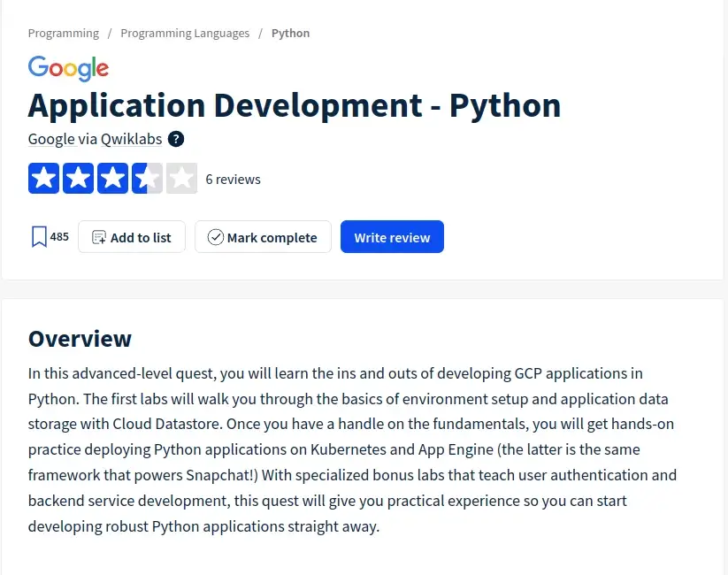Image resolution: width=728 pixels, height=575 pixels.
Task: Click the Write review button
Action: [x=392, y=237]
